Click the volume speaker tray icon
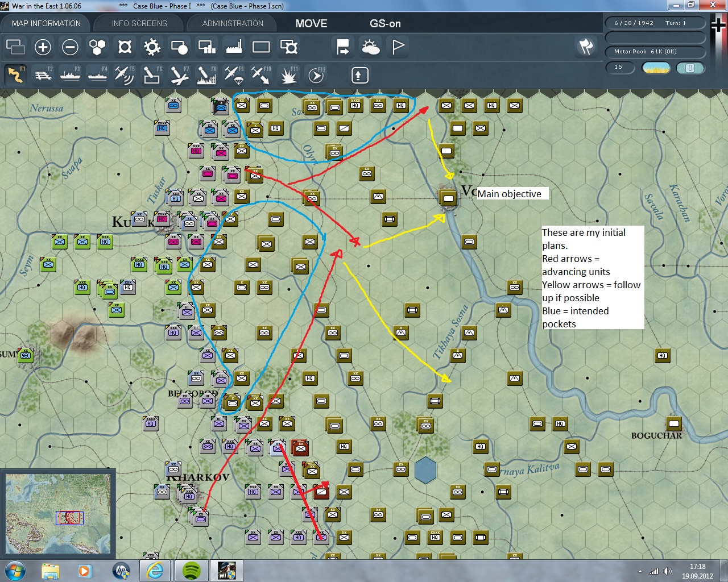The width and height of the screenshot is (728, 582). coord(667,571)
